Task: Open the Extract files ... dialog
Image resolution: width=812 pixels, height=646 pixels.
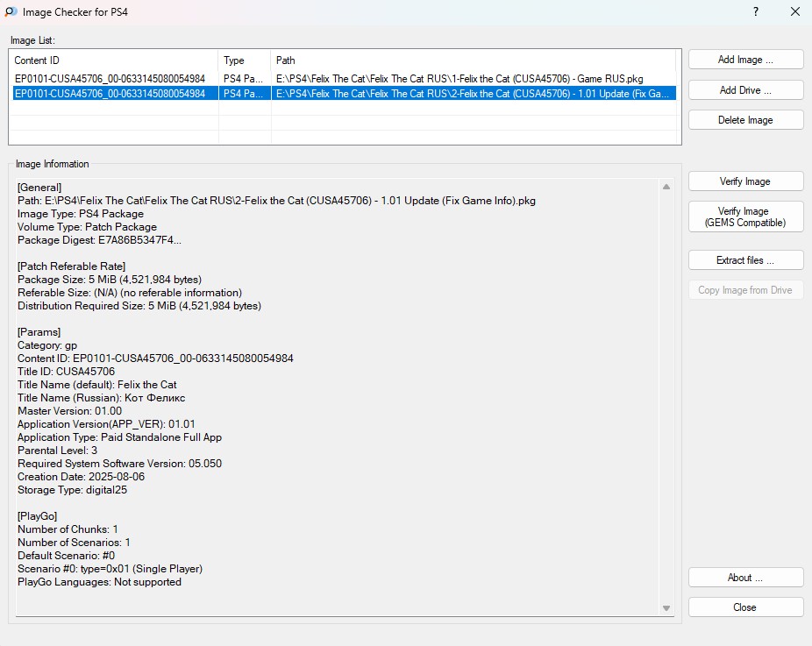Action: (745, 260)
